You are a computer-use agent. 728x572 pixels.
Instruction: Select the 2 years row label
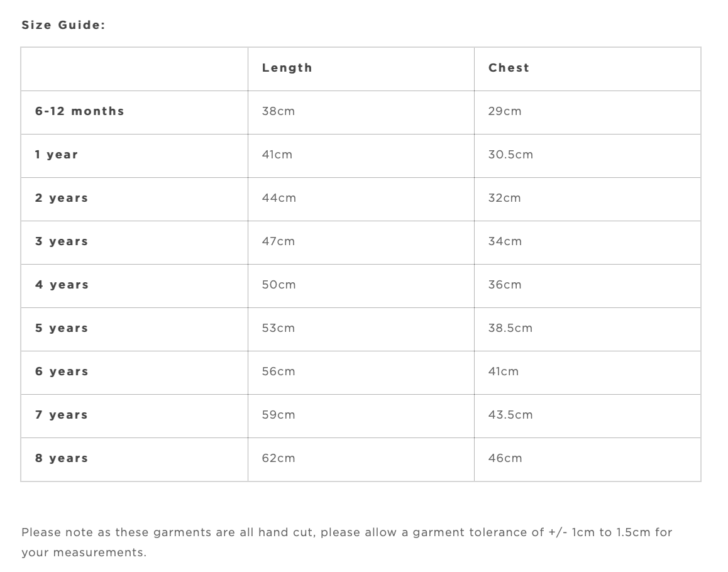point(62,198)
